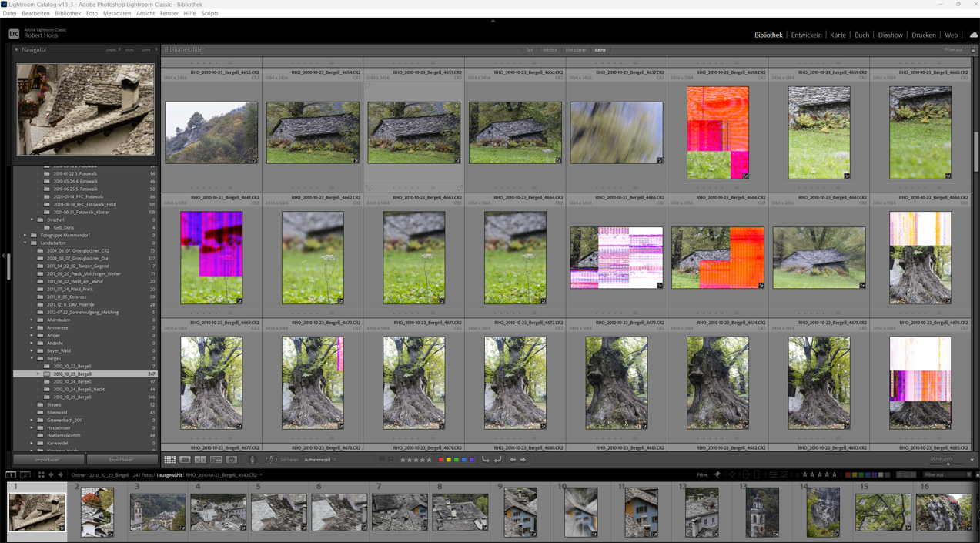The height and width of the screenshot is (543, 980).
Task: Toggle the red color label filter
Action: pyautogui.click(x=848, y=475)
